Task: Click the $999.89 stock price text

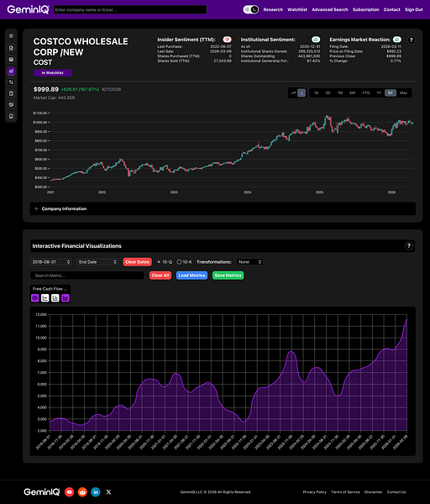Action: point(46,89)
